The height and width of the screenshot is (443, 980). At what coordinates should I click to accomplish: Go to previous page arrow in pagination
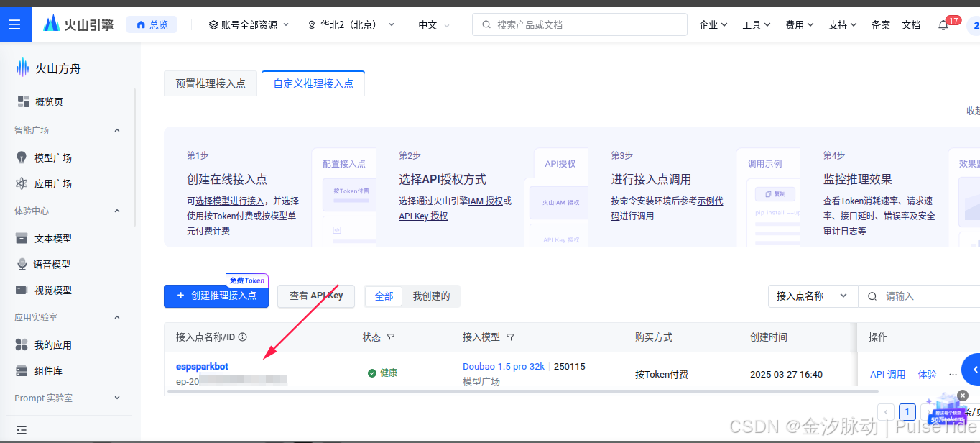point(887,412)
